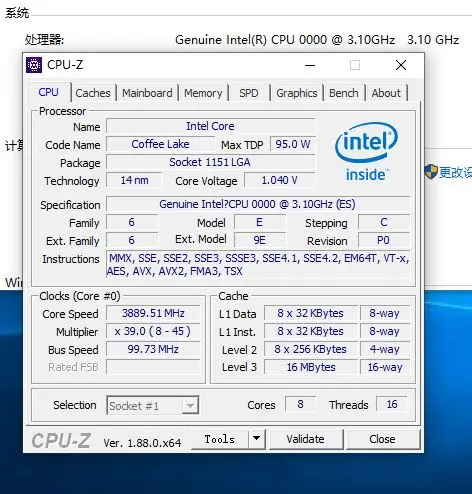Switch to the Caches tab

coord(93,93)
